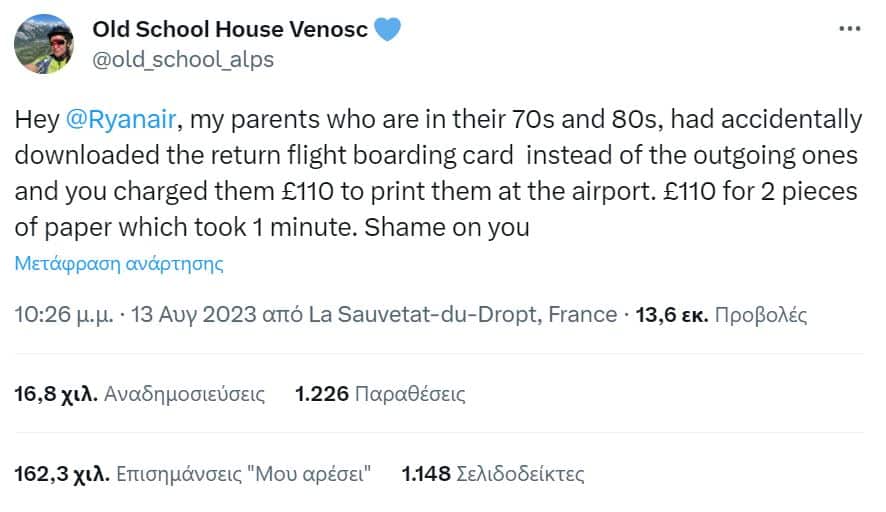886x512 pixels.
Task: Open the 16,8 χιλ. Αναδημοσιεύσεις reposts list
Action: pyautogui.click(x=140, y=394)
